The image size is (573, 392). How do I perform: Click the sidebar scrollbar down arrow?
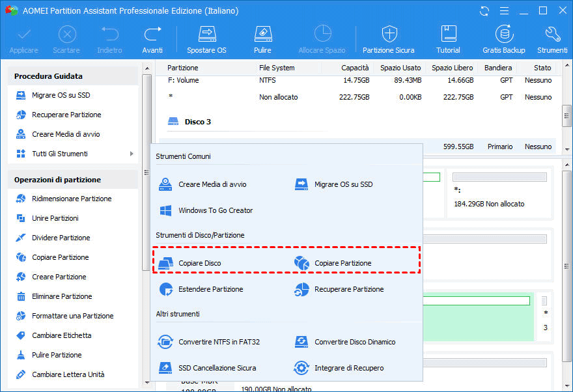click(147, 383)
